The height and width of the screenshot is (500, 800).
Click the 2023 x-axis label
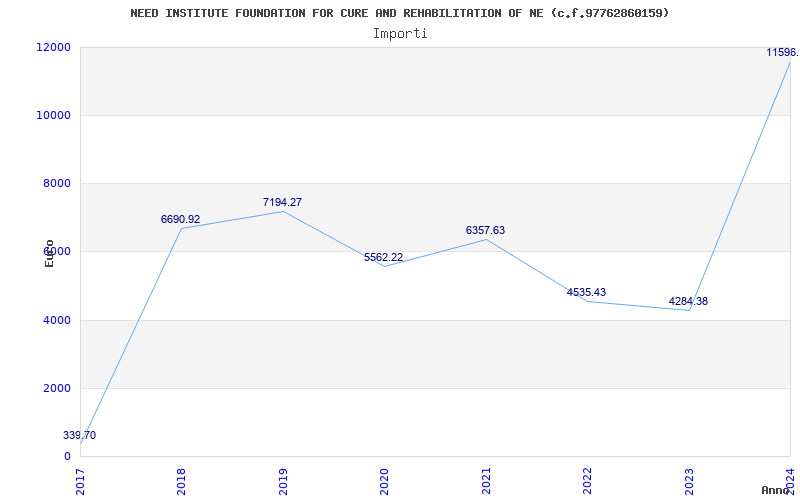click(689, 481)
